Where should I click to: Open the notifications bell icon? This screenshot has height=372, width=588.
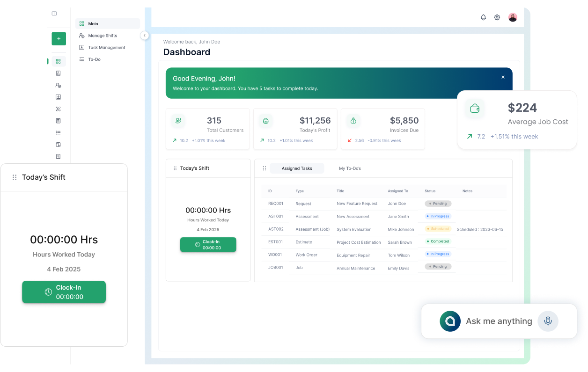483,17
